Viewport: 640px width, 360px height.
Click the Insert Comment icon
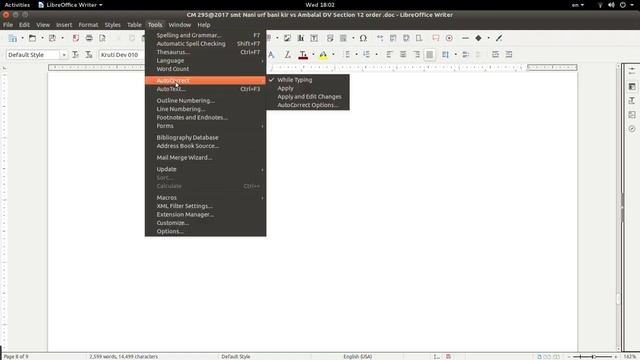pos(436,38)
